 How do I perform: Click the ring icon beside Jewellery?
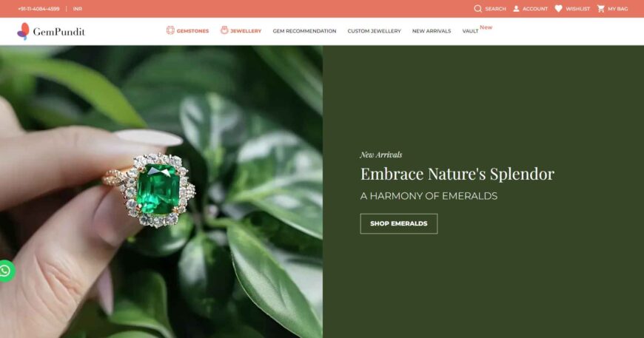pos(224,30)
